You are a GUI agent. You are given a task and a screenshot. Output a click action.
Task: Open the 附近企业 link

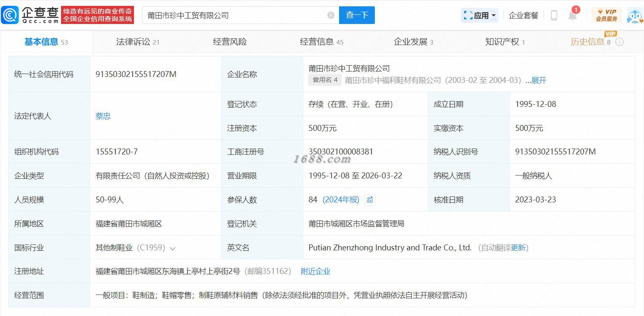click(315, 271)
